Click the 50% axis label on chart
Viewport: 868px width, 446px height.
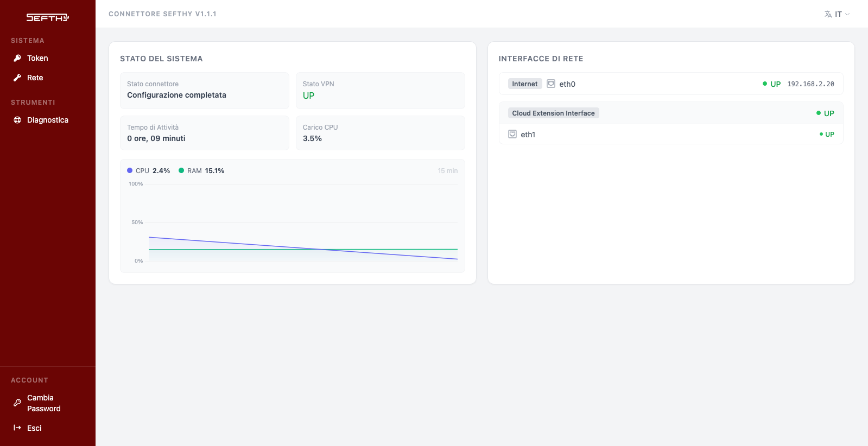point(137,222)
